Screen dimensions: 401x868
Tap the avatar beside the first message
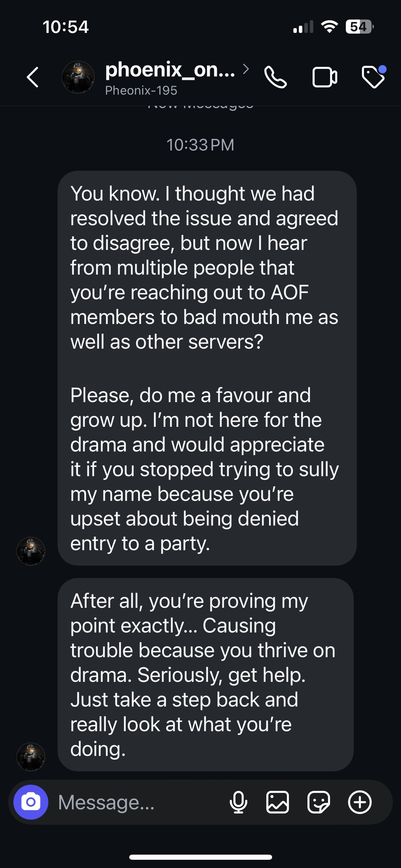[31, 551]
